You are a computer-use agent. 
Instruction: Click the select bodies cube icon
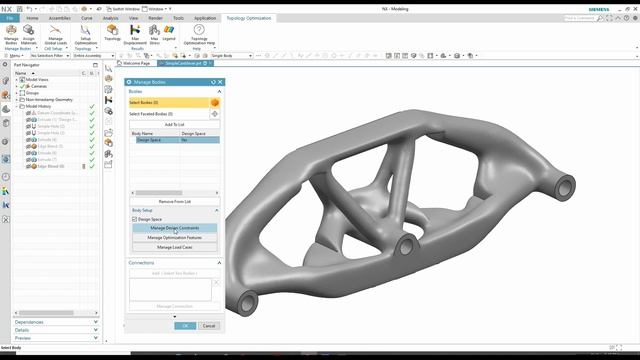tap(215, 102)
